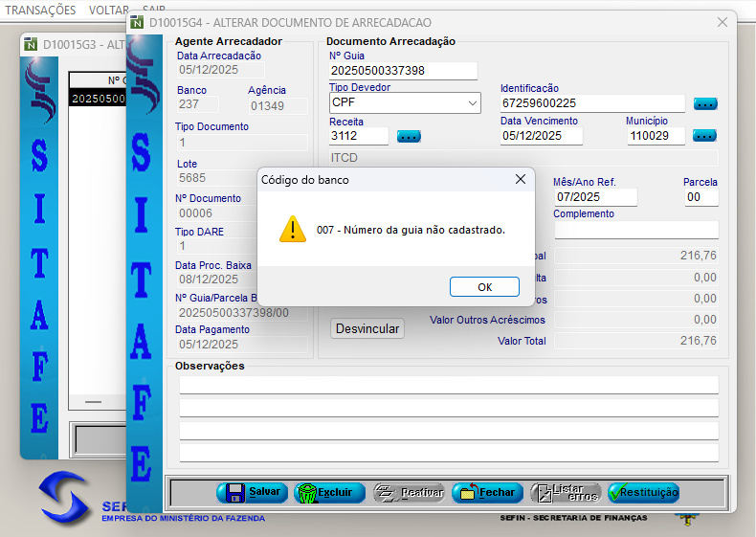The image size is (756, 537).
Task: Click the Restituição checkmark button
Action: coord(643,492)
